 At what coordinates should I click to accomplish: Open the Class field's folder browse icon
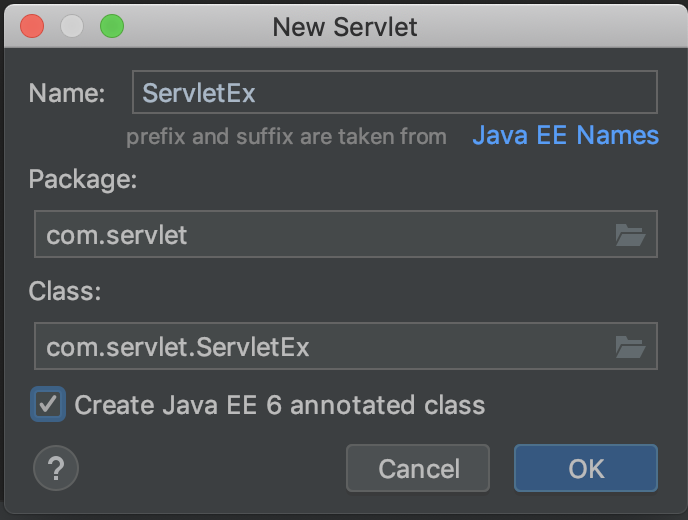[630, 347]
